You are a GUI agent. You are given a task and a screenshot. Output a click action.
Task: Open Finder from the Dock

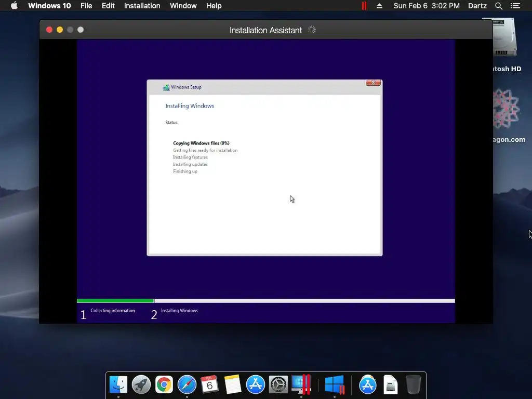pos(118,384)
